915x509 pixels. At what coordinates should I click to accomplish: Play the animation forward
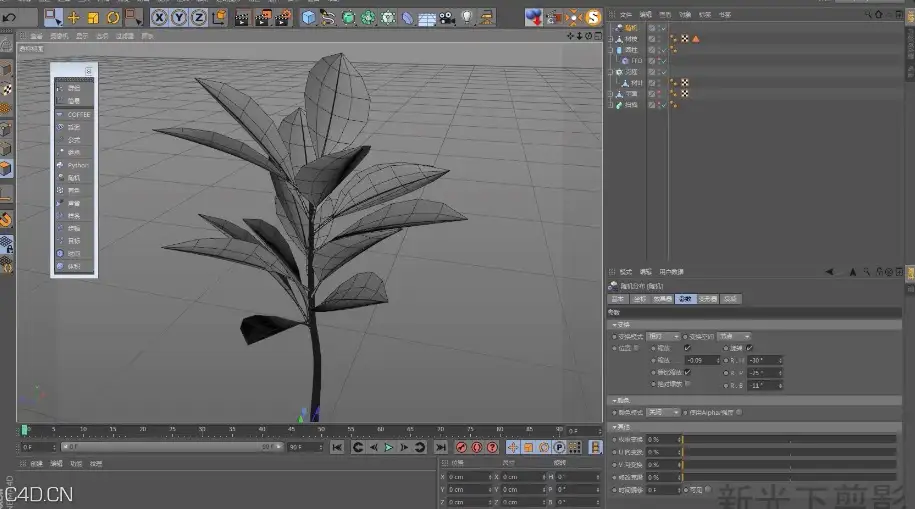coord(389,447)
